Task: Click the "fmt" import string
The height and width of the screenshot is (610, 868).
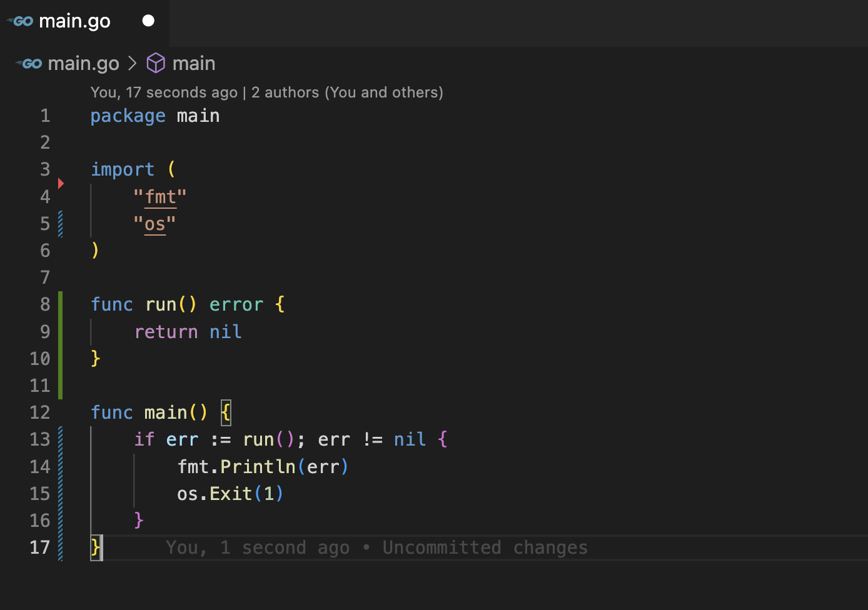Action: pyautogui.click(x=160, y=197)
